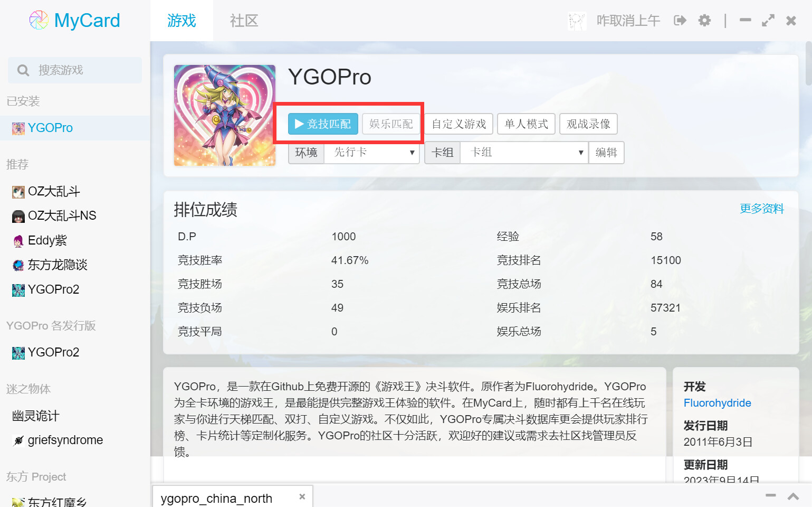Viewport: 812px width, 507px height.
Task: Open the settings gear icon
Action: point(704,21)
